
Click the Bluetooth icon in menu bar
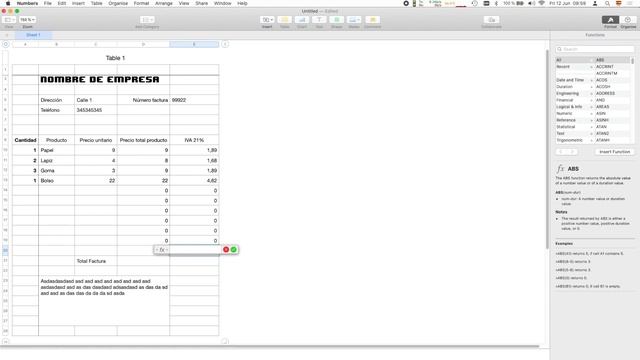point(496,3)
